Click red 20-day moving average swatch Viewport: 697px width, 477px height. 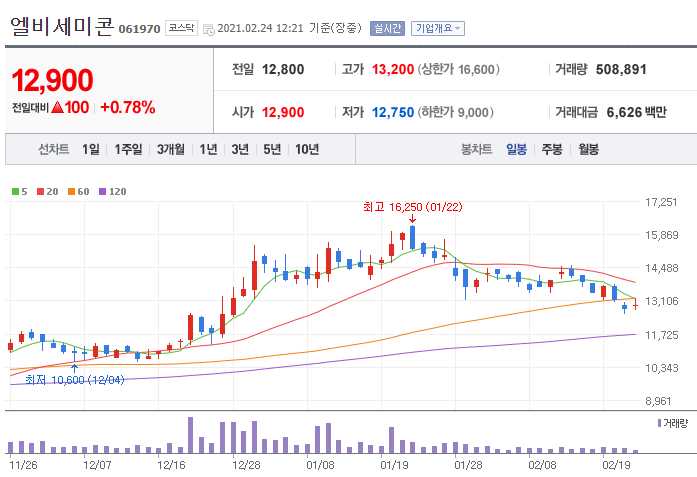40,192
